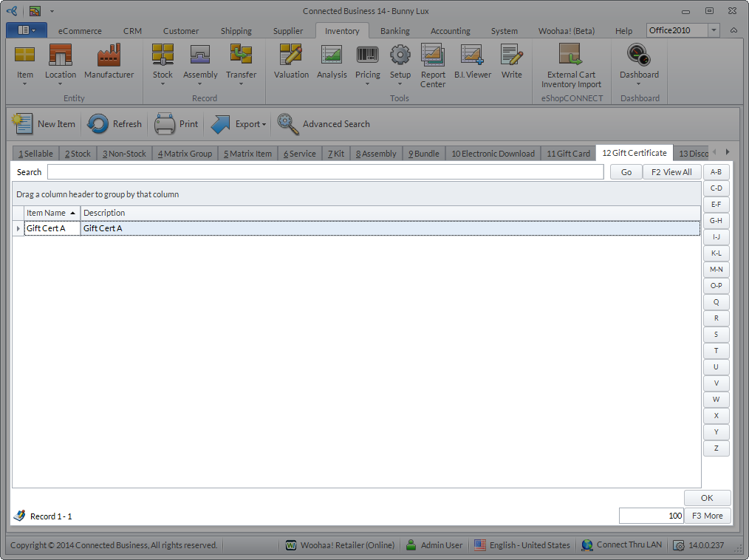
Task: Open the Dashboard ribbon icon
Action: point(639,64)
